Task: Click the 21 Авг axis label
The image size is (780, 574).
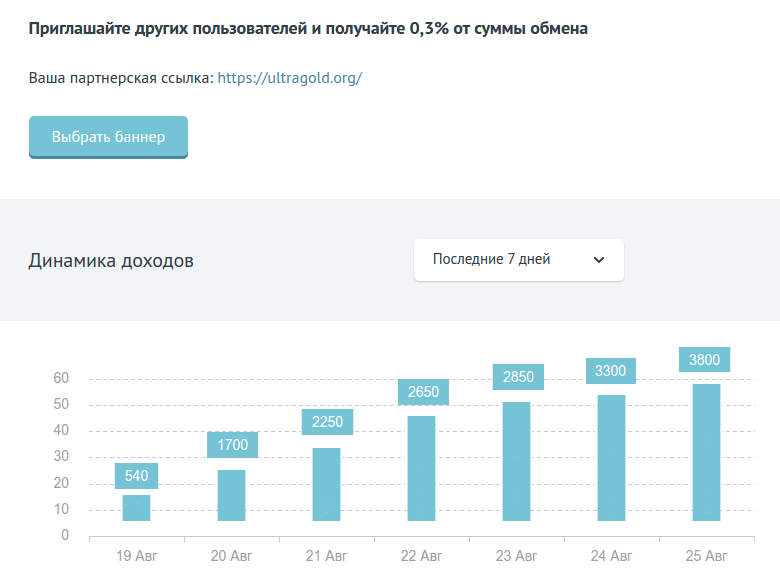Action: 326,556
